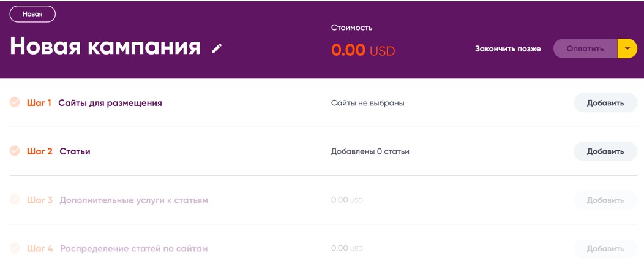Click the Step 2 checkmark circle icon
The width and height of the screenshot is (644, 266).
click(x=15, y=151)
